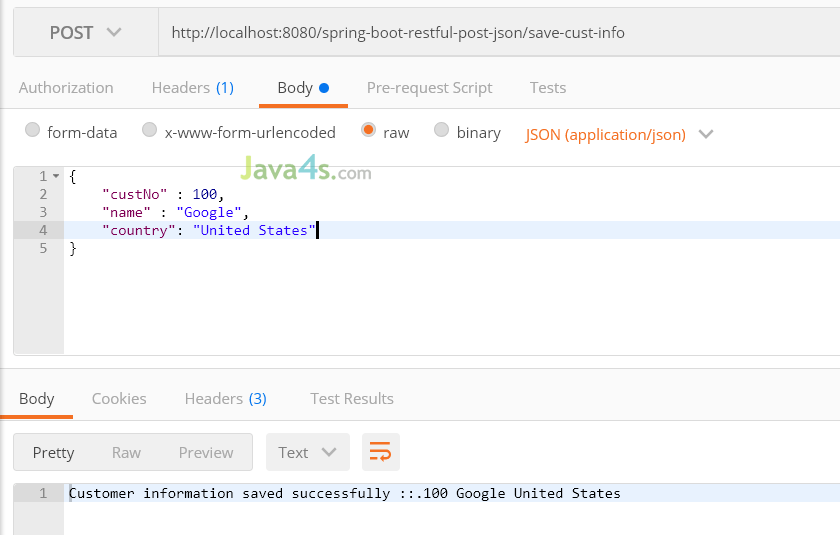The height and width of the screenshot is (535, 840).
Task: Click the Raw response view button
Action: pyautogui.click(x=126, y=453)
